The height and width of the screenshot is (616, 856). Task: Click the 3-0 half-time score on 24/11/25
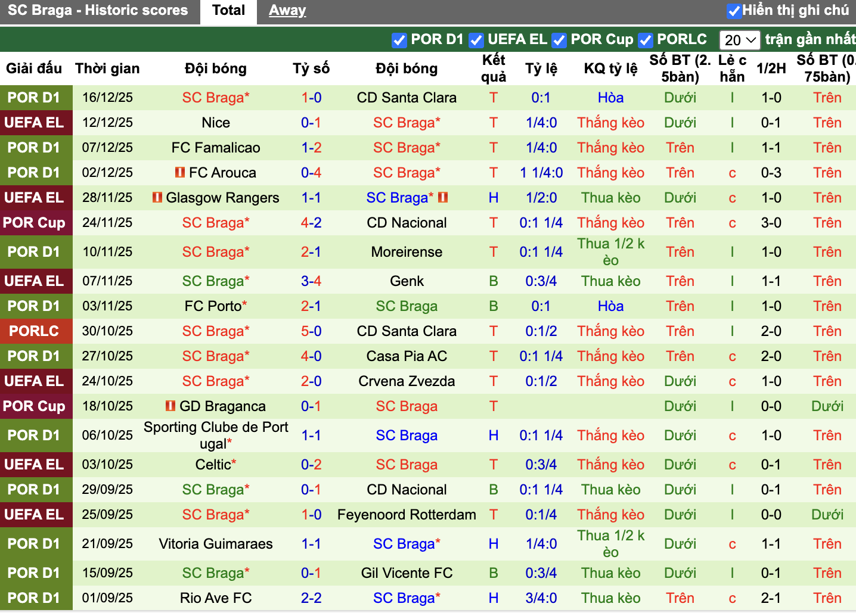point(771,223)
